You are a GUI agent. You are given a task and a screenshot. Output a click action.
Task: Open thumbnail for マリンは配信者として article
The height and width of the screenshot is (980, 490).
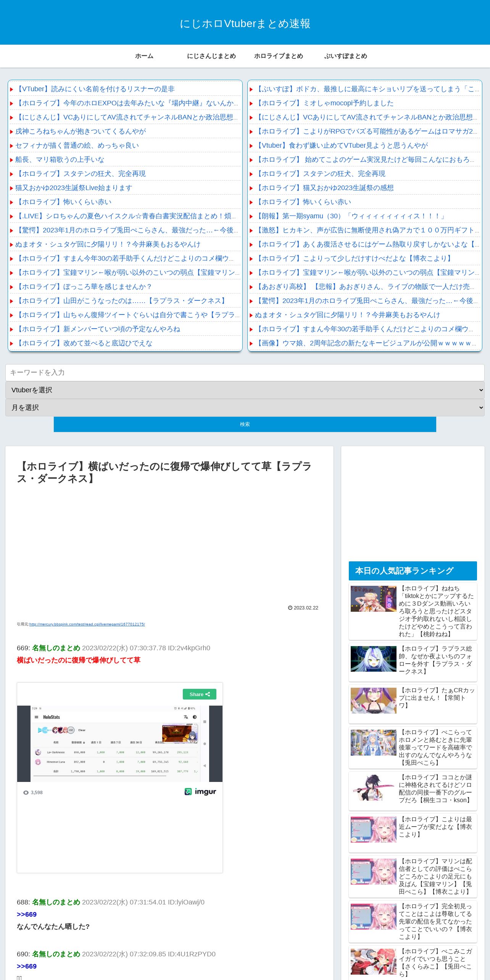373,872
